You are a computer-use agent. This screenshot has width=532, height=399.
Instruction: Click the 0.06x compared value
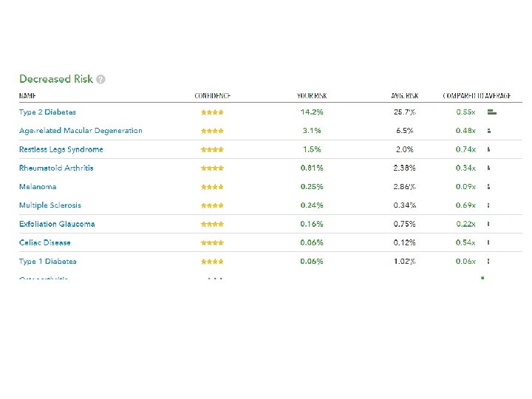465,262
